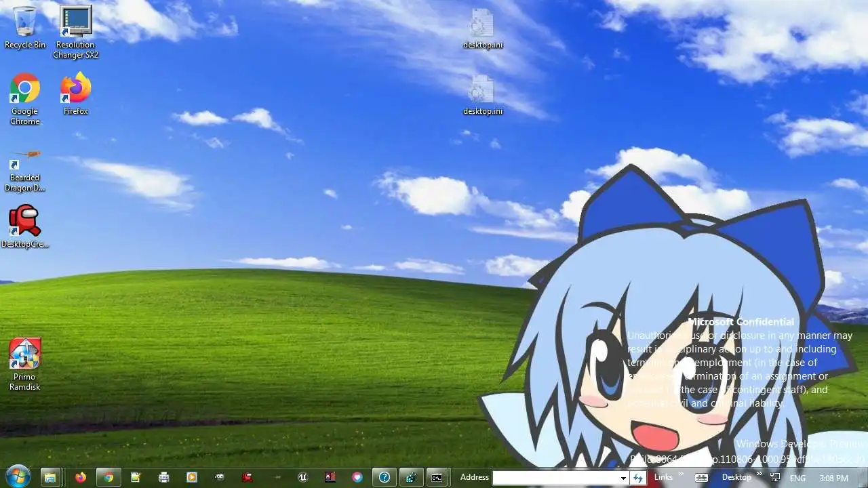Click the Address bar refresh/go button
This screenshot has height=488, width=868.
click(x=637, y=478)
